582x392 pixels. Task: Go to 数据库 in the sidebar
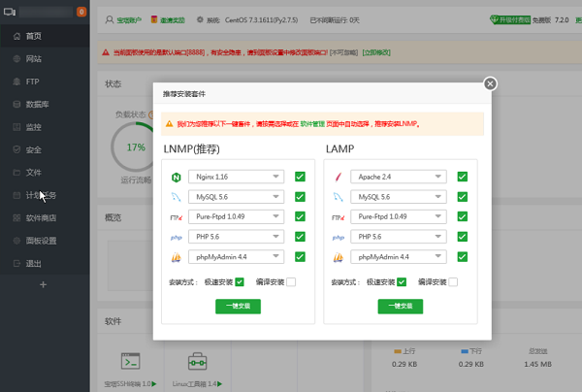39,104
